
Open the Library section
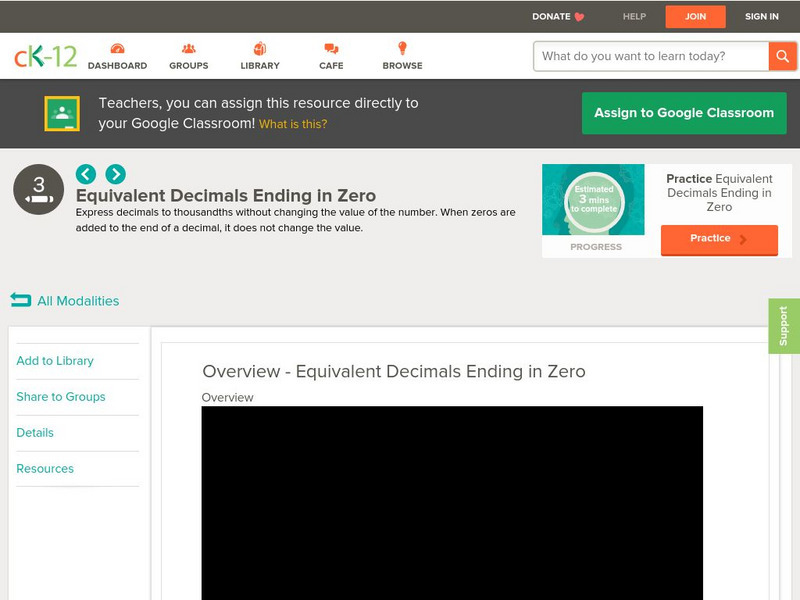click(x=259, y=57)
